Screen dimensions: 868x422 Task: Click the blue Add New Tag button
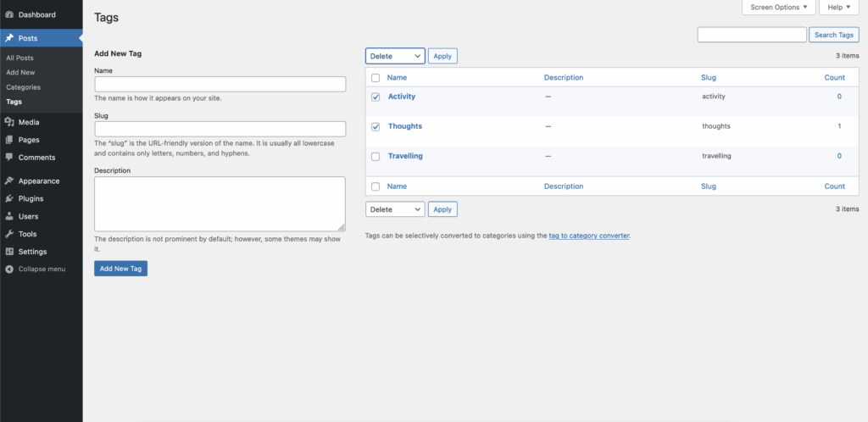120,269
